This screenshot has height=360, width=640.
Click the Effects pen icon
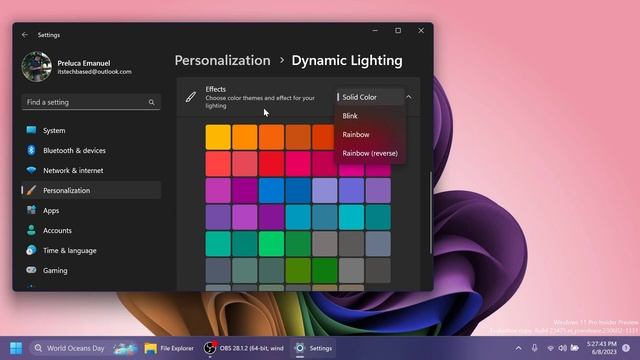coord(191,97)
